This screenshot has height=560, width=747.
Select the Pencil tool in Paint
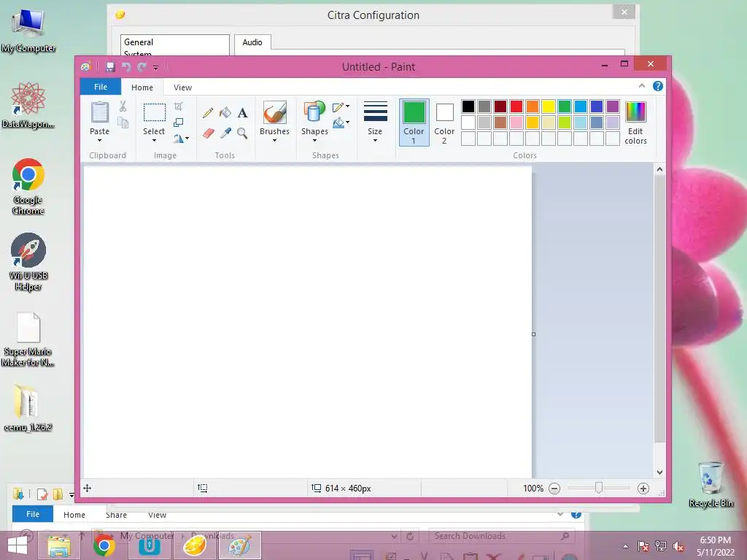click(x=208, y=113)
